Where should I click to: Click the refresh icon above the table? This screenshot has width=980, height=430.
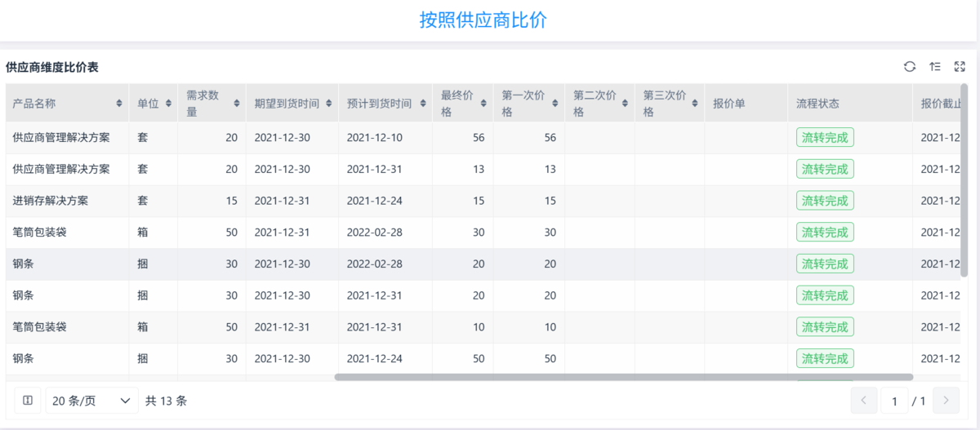point(910,67)
